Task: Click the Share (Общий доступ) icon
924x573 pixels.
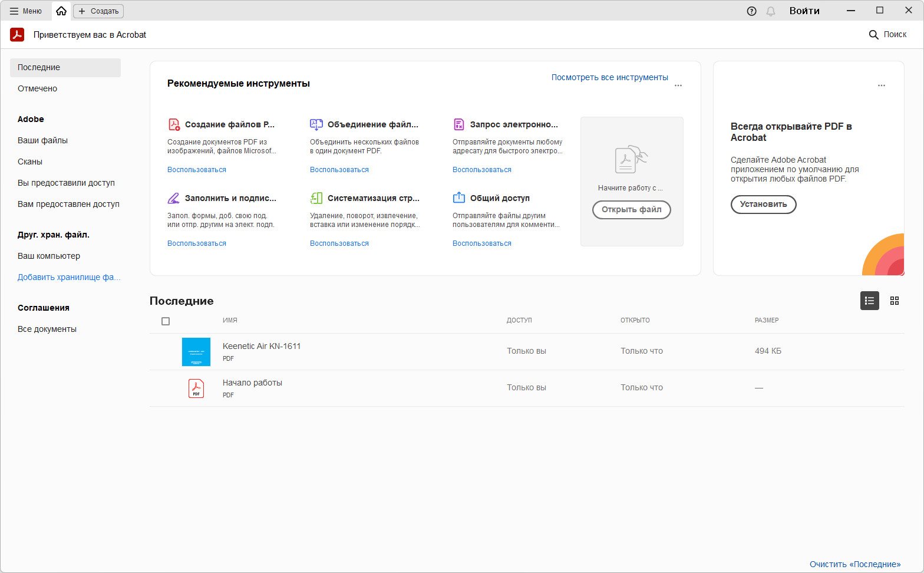Action: tap(459, 198)
